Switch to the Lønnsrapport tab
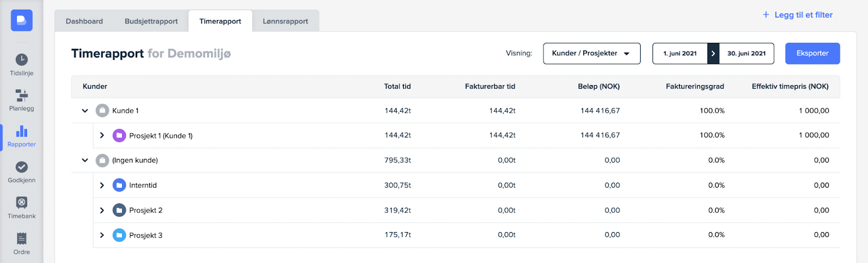This screenshot has height=263, width=868. (285, 21)
